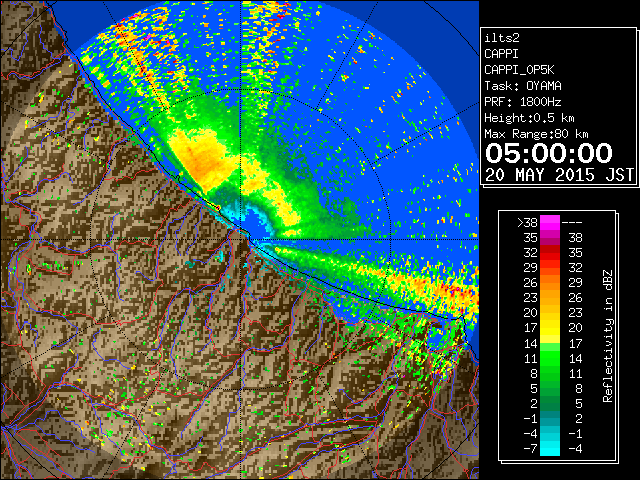Click the 'PRF: 1800Hz' text
This screenshot has width=640, height=480.
[523, 102]
